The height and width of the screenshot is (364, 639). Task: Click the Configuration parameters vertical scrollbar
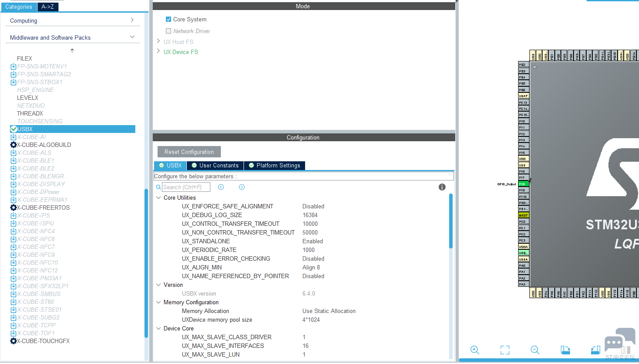click(x=451, y=221)
